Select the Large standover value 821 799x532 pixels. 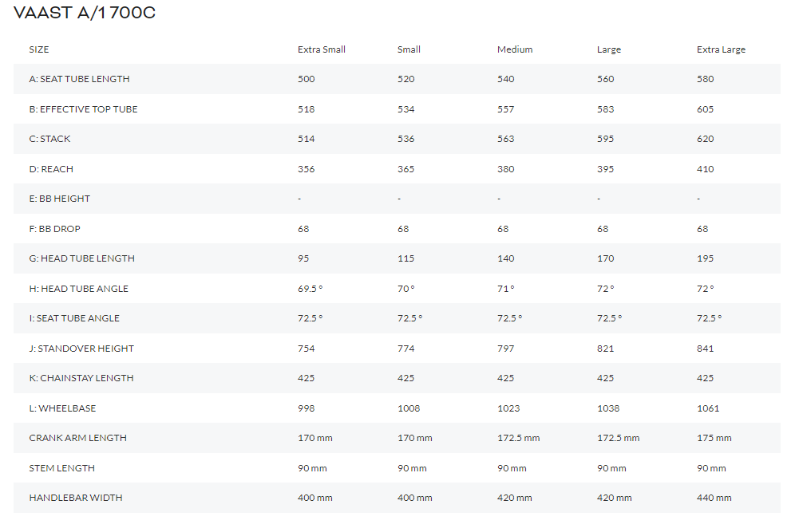[606, 349]
